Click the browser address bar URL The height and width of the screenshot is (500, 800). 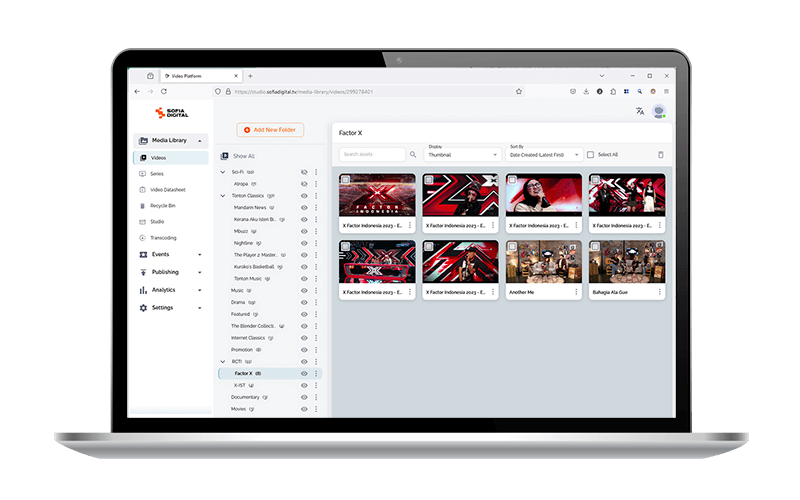point(304,92)
